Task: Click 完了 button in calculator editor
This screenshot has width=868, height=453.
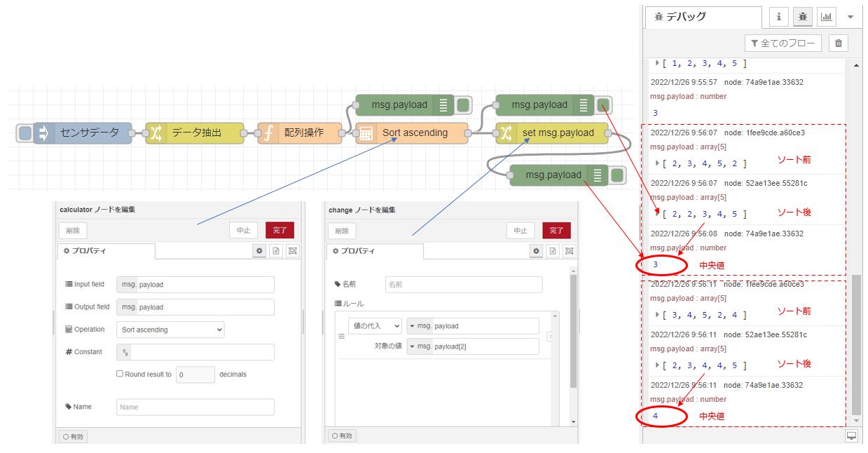Action: (280, 231)
